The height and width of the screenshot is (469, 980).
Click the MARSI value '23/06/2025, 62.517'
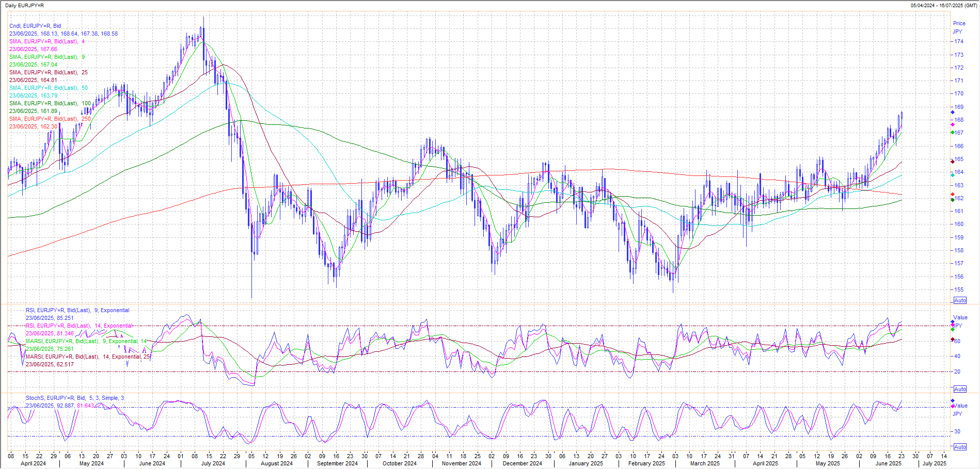tap(50, 364)
